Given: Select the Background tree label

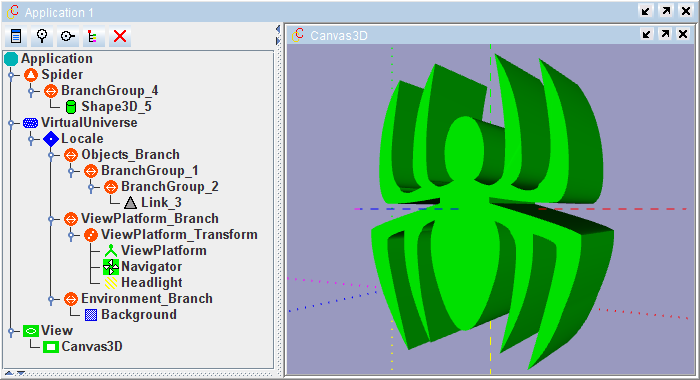Looking at the screenshot, I should pos(139,315).
